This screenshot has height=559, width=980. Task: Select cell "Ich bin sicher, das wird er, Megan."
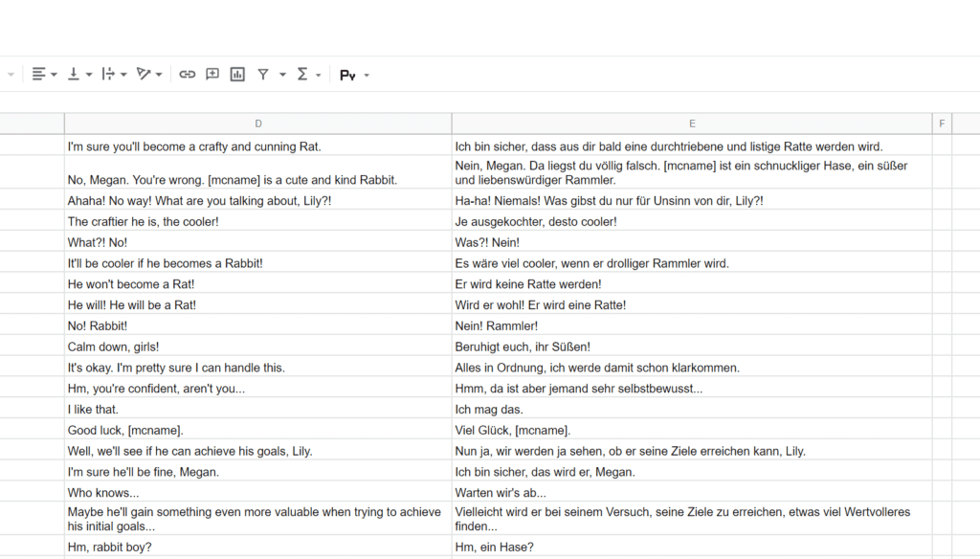692,471
